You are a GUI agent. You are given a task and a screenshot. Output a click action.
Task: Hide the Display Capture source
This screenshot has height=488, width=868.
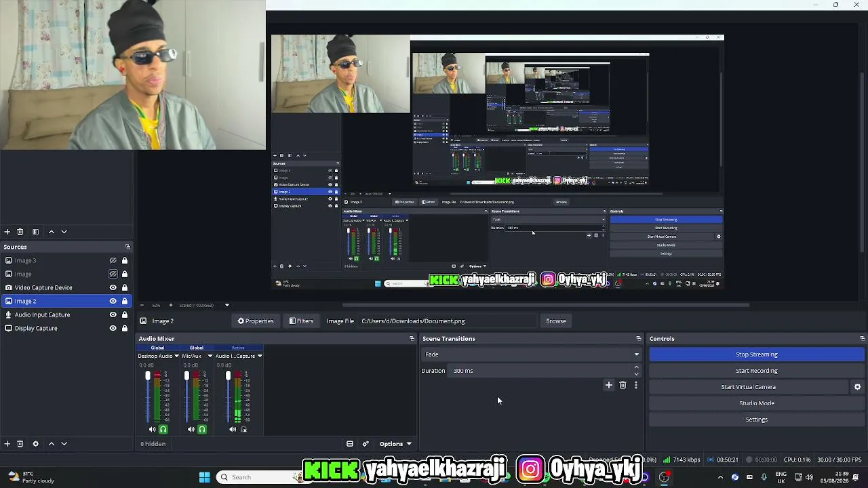coord(113,328)
